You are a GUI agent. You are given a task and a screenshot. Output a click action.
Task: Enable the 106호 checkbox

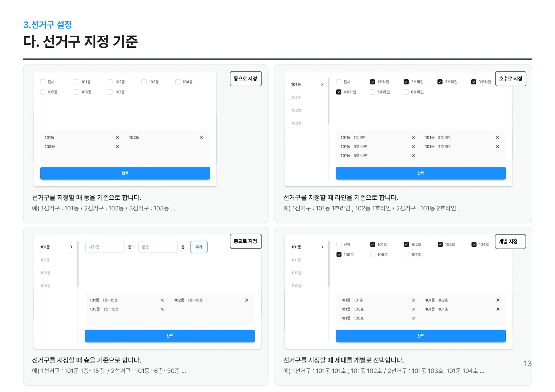click(373, 255)
